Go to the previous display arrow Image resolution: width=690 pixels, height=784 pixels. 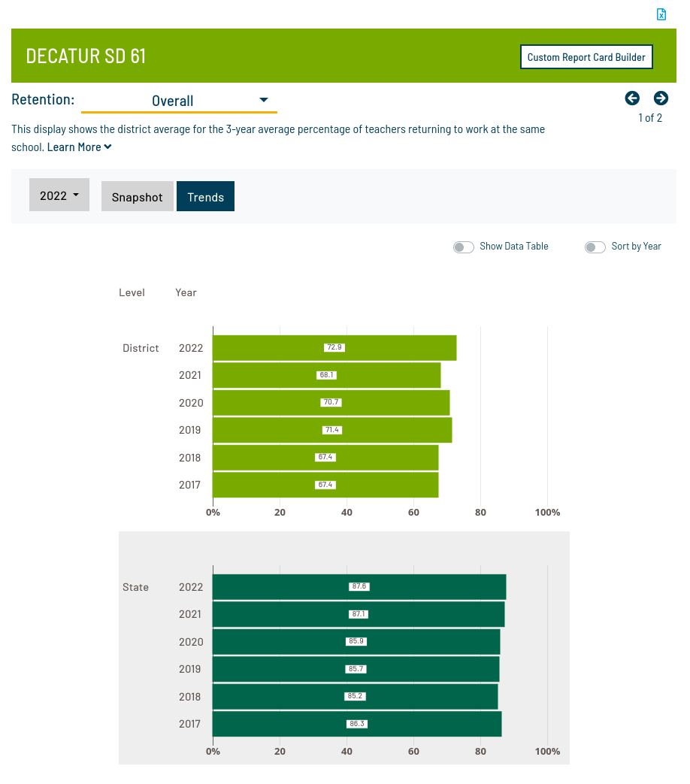(x=632, y=98)
